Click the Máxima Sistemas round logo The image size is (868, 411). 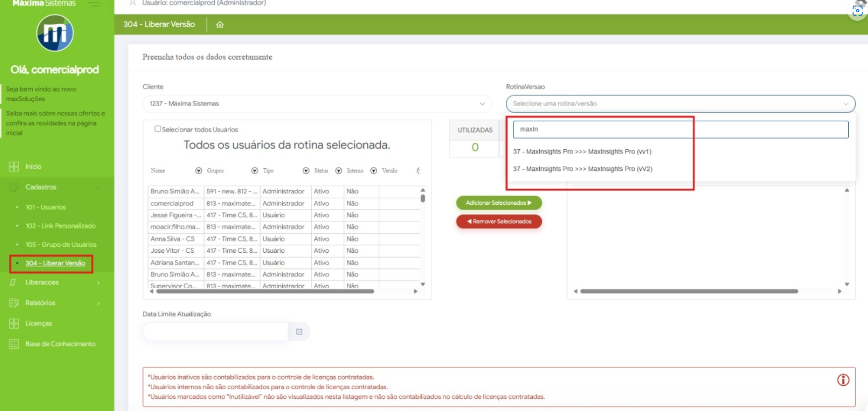[x=55, y=33]
